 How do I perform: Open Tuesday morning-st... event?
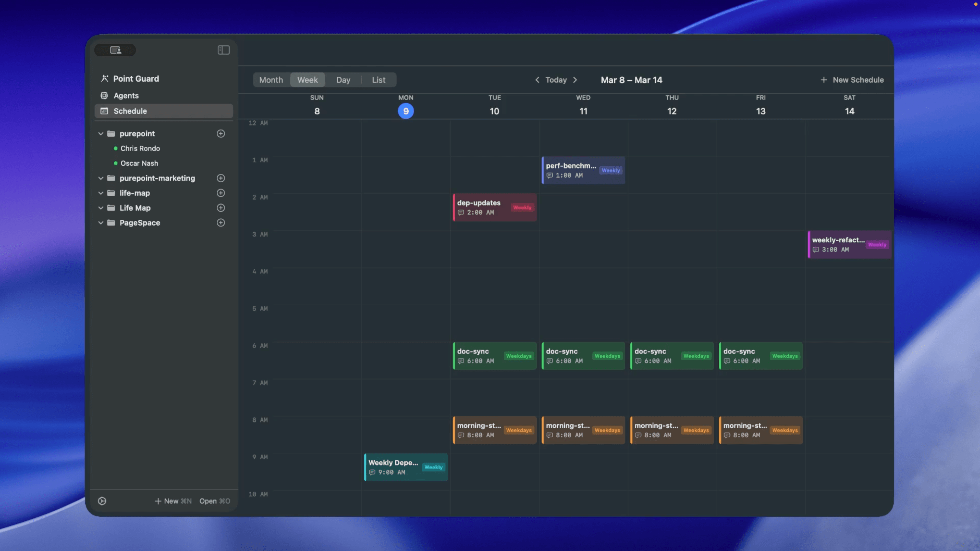[x=495, y=430]
